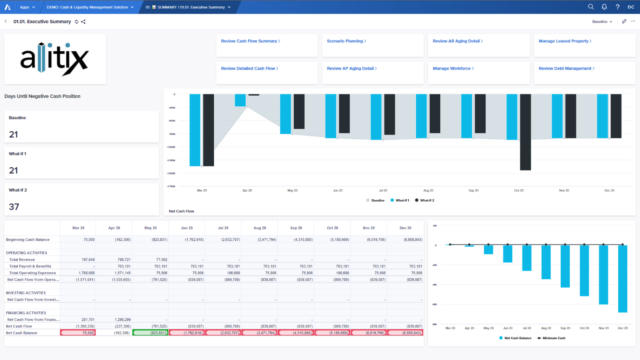This screenshot has width=640, height=360.
Task: Open the Baseline scenario dropdown at top right
Action: (602, 22)
